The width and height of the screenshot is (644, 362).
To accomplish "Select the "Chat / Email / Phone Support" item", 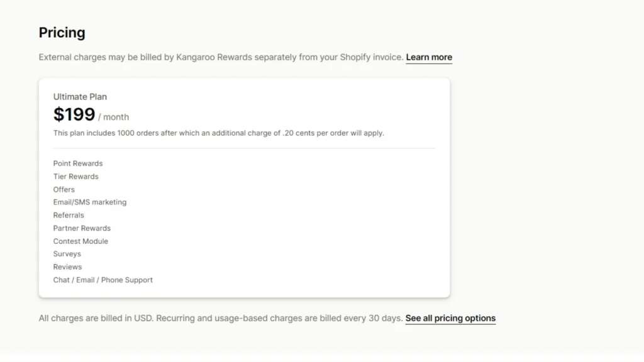I will (103, 280).
